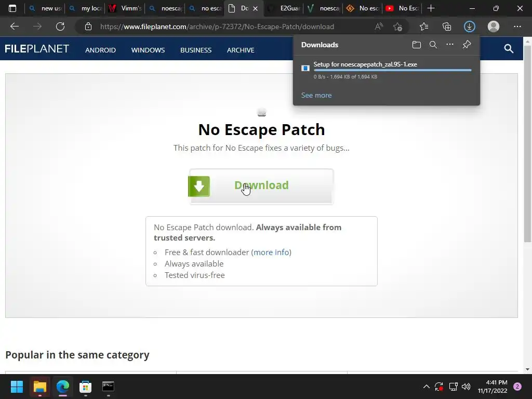Go back to previous page
This screenshot has width=532, height=399.
coord(14,26)
